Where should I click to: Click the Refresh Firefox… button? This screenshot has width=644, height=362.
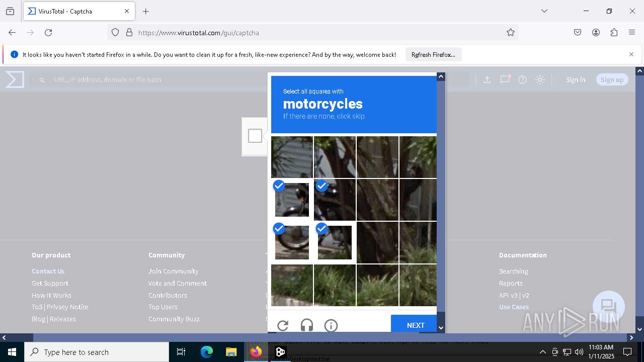(433, 55)
